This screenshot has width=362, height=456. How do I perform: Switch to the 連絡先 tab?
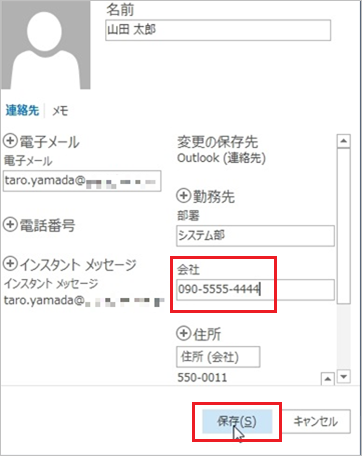click(x=22, y=110)
